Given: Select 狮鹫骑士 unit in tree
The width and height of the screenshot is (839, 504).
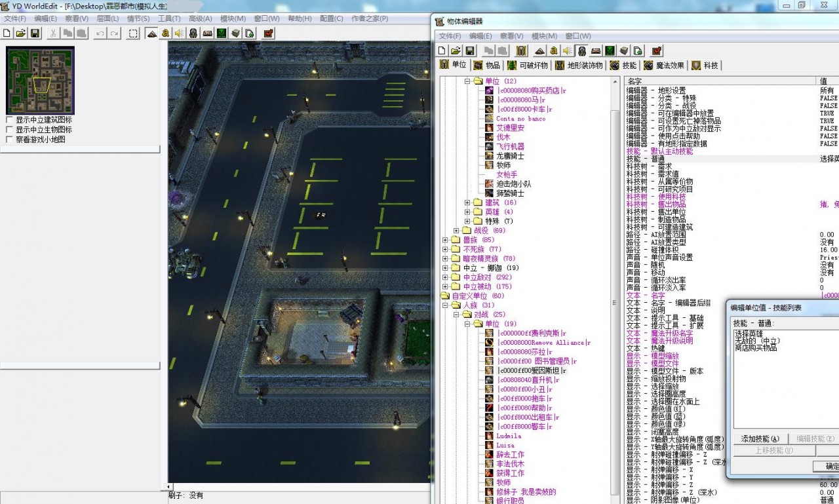Looking at the screenshot, I should (510, 193).
